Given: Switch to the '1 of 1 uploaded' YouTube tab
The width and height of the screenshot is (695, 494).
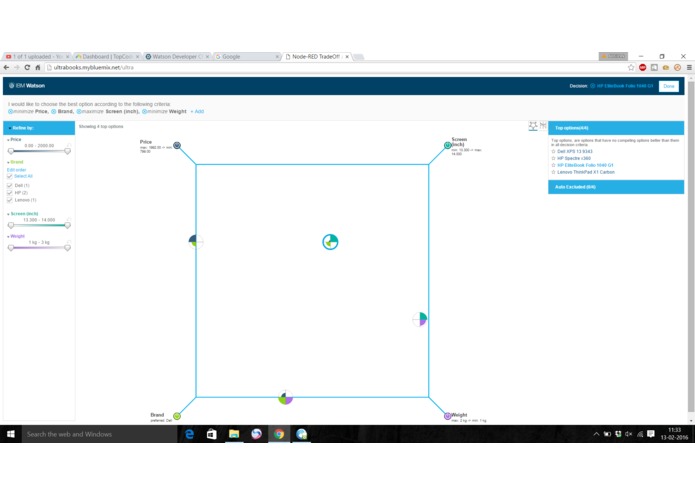Looking at the screenshot, I should point(37,57).
